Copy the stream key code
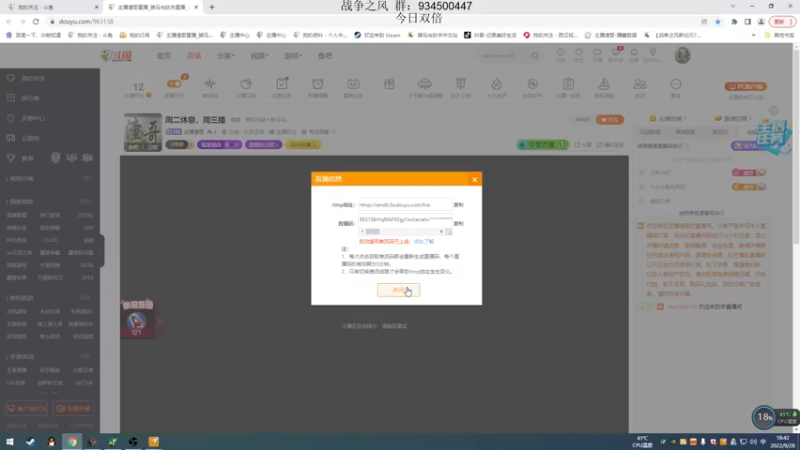 click(458, 223)
